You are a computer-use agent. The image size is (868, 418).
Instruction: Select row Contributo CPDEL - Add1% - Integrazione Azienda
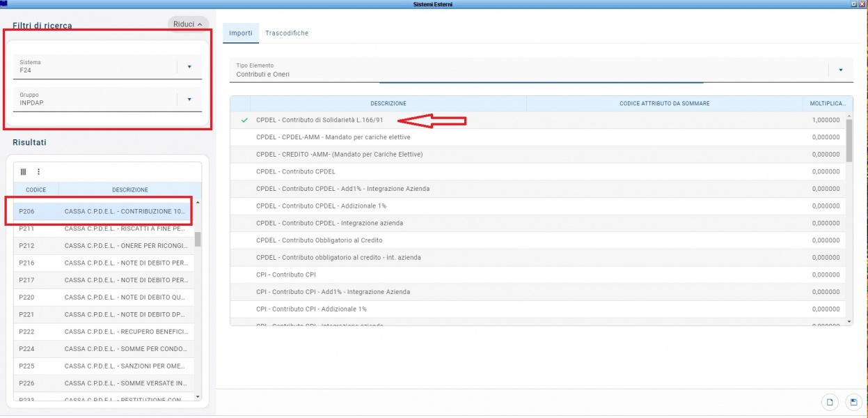tap(537, 189)
